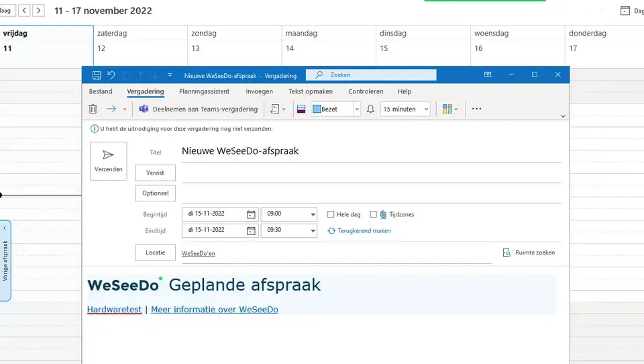Click the Optioneel attendees button

(x=155, y=193)
